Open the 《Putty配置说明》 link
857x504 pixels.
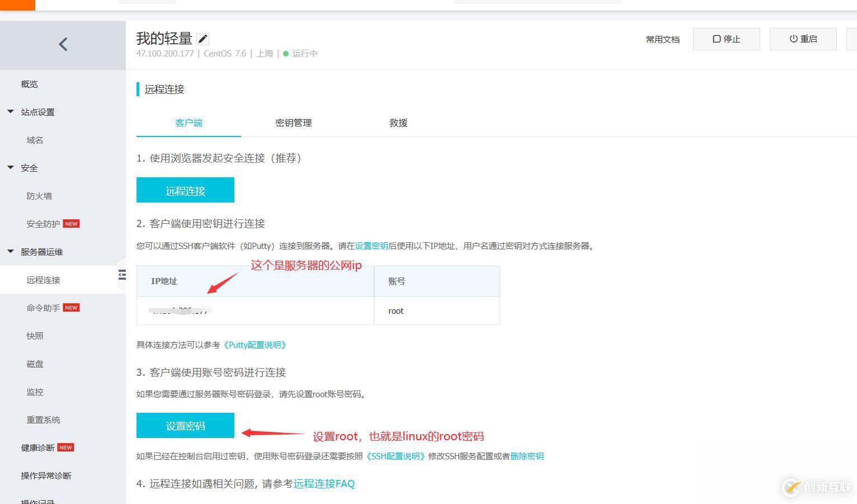255,345
